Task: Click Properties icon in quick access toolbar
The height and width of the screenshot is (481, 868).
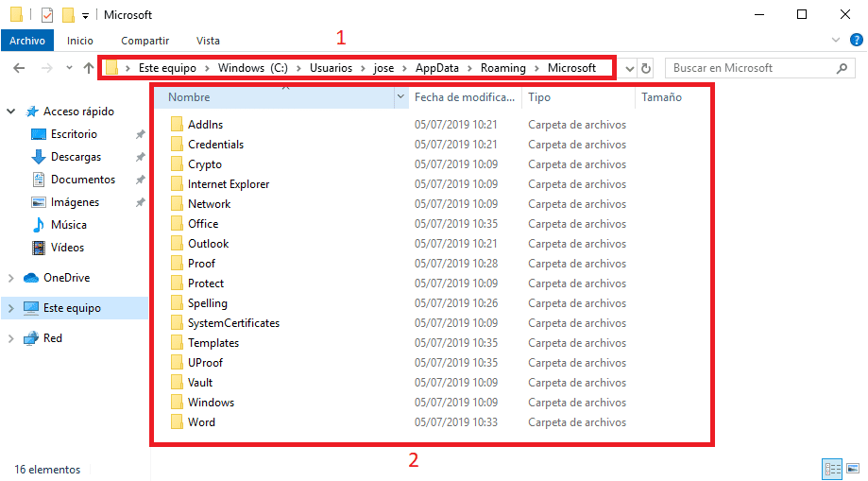Action: pos(47,15)
